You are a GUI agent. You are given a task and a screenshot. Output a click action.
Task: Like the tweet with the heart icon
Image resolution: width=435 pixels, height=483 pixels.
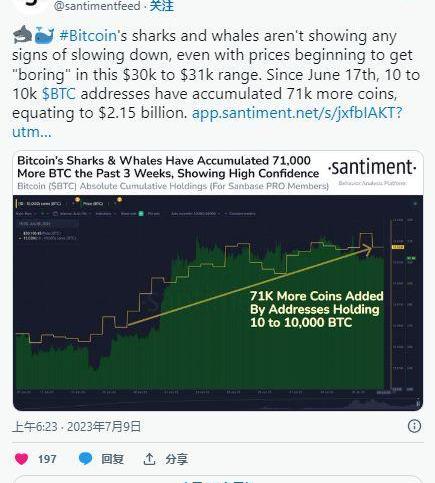[x=22, y=459]
